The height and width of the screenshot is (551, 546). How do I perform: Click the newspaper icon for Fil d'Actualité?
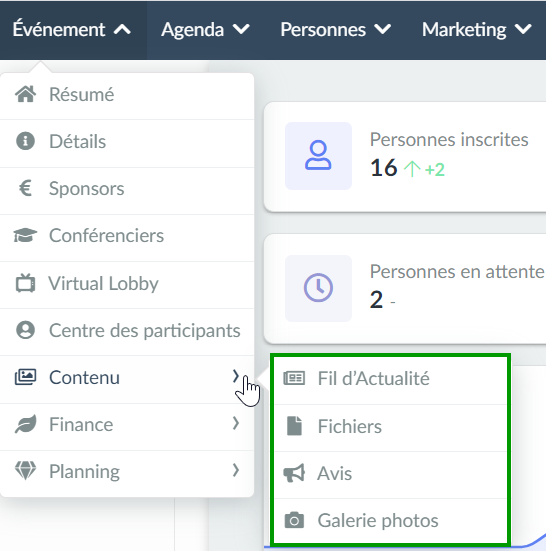[x=294, y=378]
